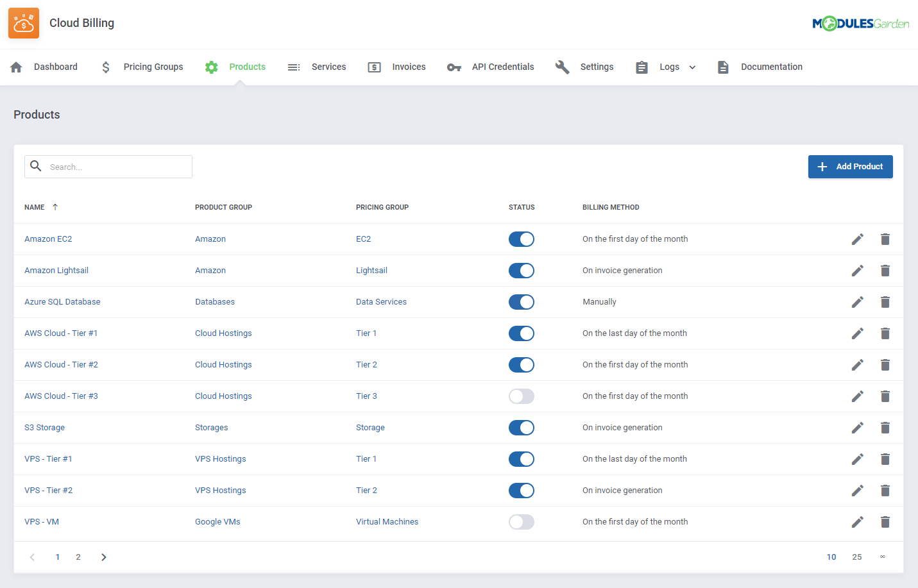This screenshot has width=918, height=588.
Task: Click the Dashboard home icon
Action: (17, 67)
